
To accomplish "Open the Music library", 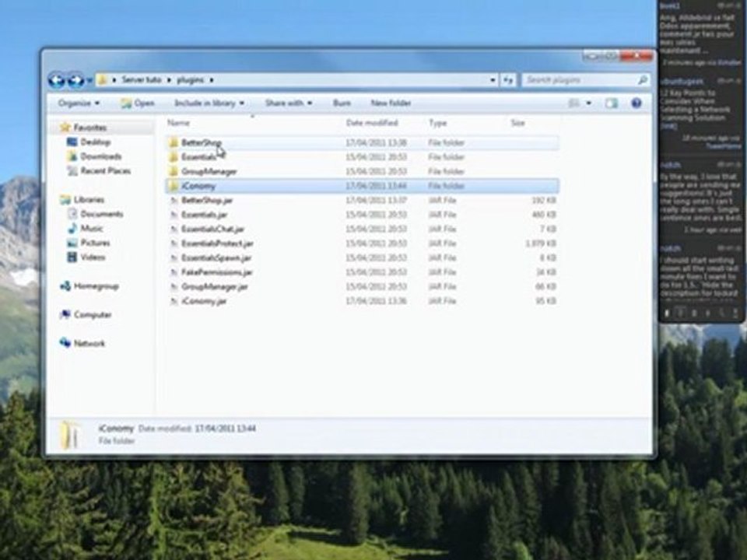I will (92, 228).
